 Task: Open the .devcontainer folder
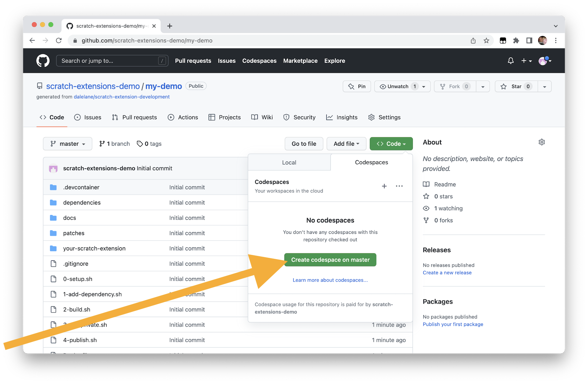81,187
